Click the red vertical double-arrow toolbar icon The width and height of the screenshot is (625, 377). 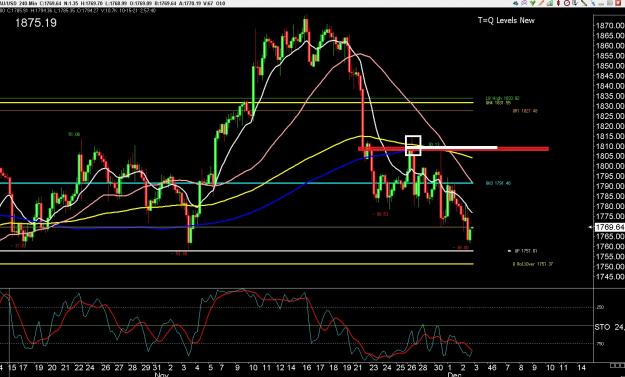tap(558, 3)
